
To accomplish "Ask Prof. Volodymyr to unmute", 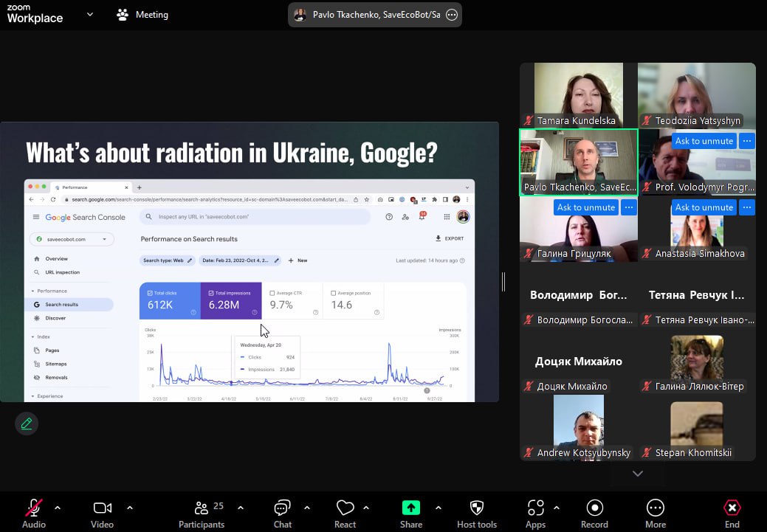I will 704,141.
